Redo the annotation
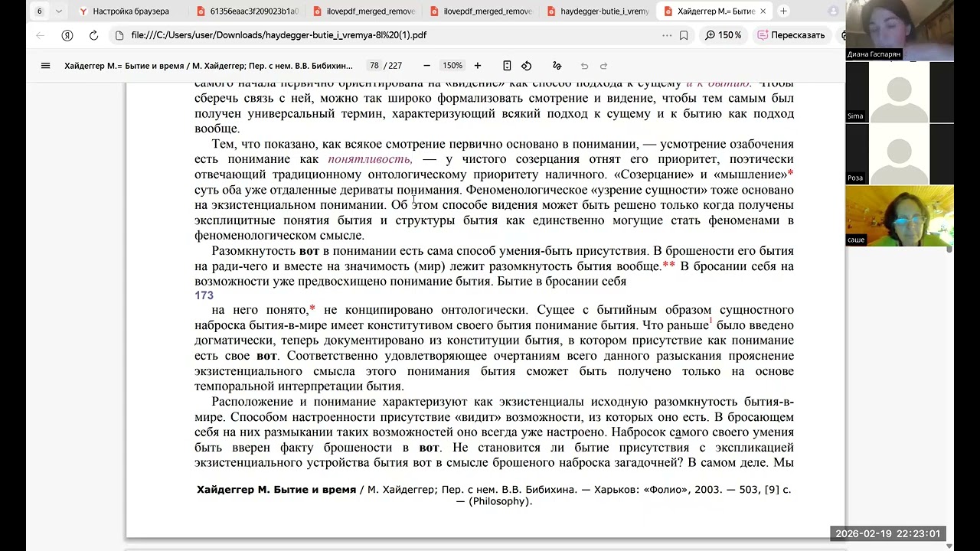 coord(603,66)
